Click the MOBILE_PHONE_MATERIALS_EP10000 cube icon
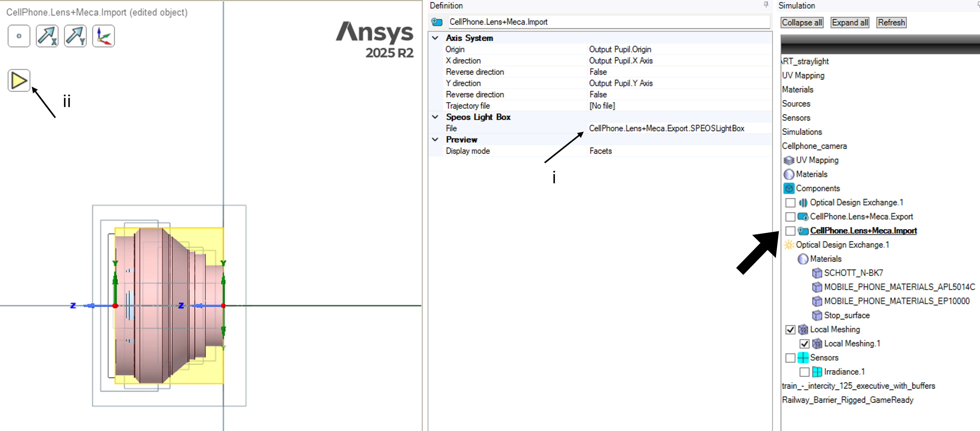 (x=817, y=301)
